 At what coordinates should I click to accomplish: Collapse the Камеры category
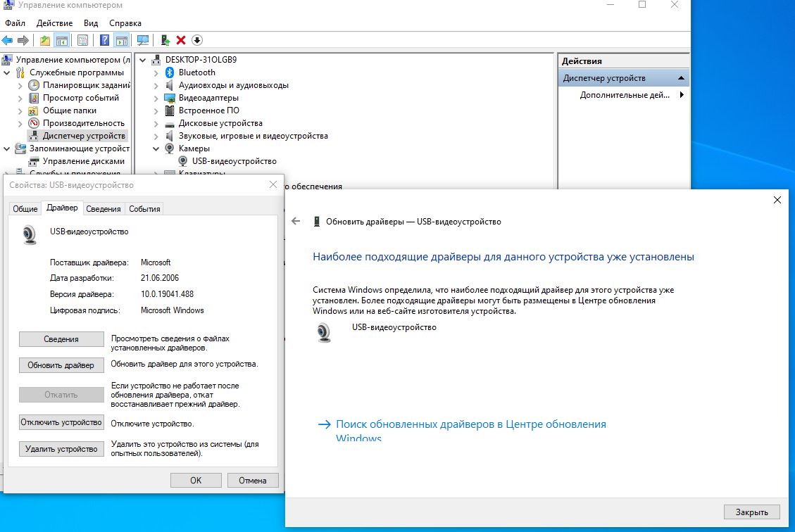[156, 148]
